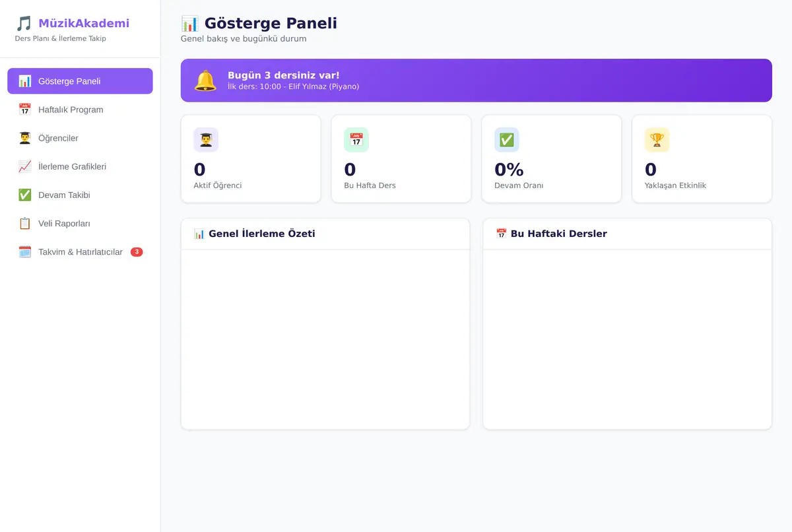This screenshot has width=792, height=532.
Task: Open the Gösterge Paneli menu item
Action: (x=80, y=81)
